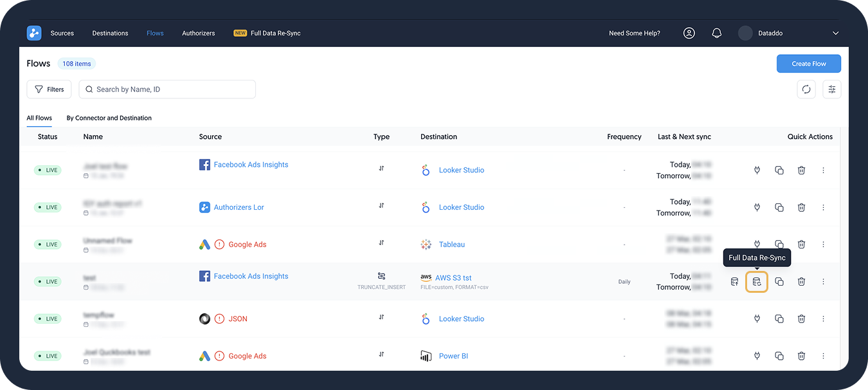Open more actions menu for Authorizers Lor row
The height and width of the screenshot is (390, 868).
click(x=823, y=207)
